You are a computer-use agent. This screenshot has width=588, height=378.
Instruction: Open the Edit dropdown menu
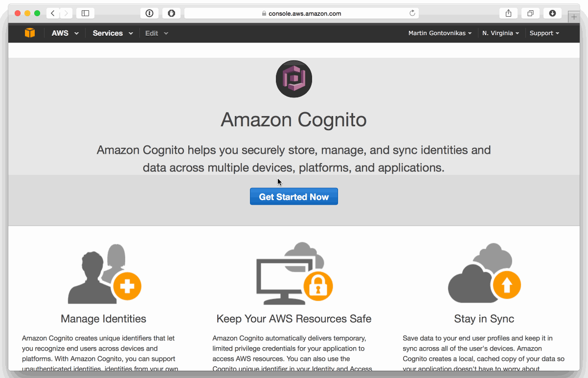[157, 33]
